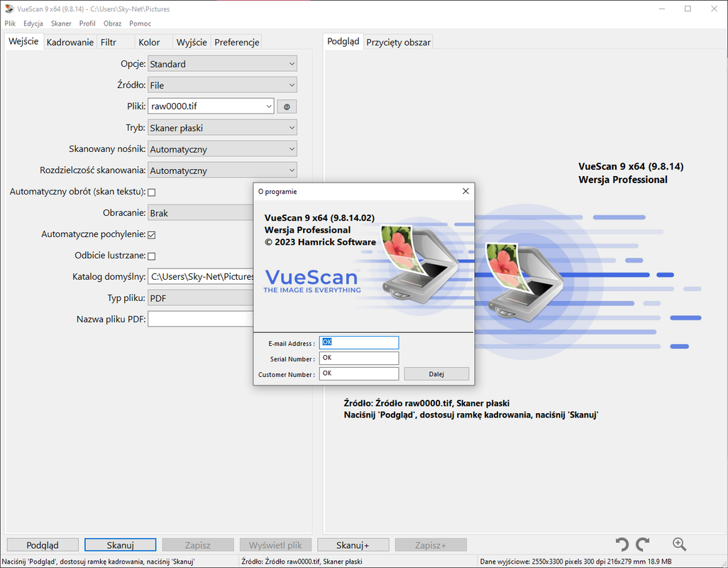Switch to the Kadrowanie tab
Viewport: 728px width, 568px height.
70,42
